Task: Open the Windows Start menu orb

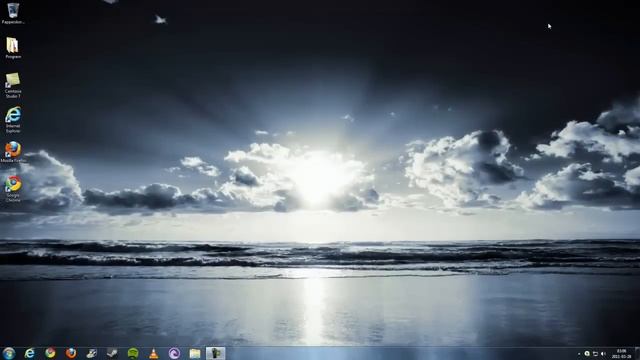Action: point(9,353)
